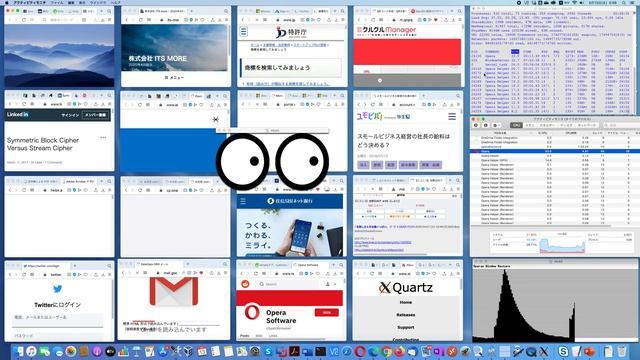Launch VirtualBox from the Dock

[188, 351]
